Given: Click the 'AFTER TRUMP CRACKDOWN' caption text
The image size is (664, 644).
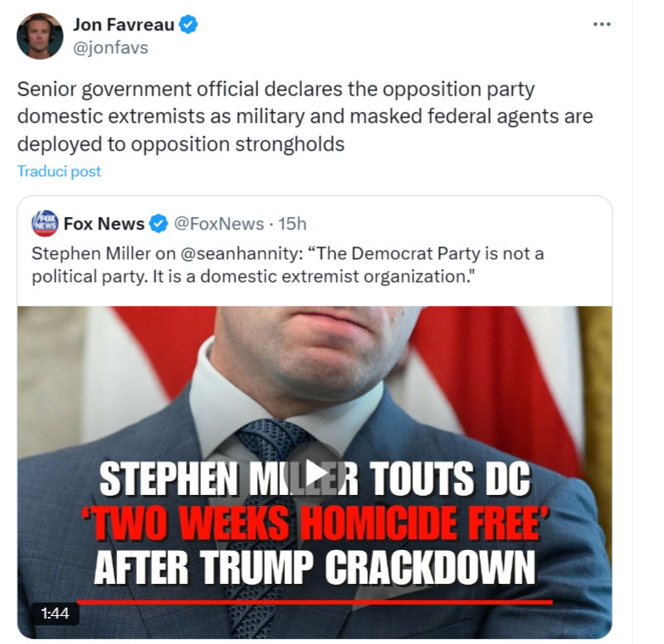Looking at the screenshot, I should tap(315, 568).
